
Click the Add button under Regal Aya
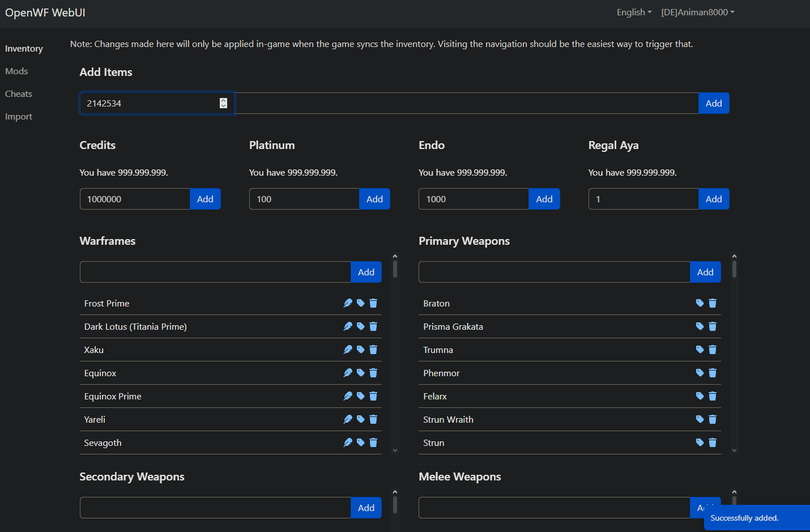click(x=714, y=199)
